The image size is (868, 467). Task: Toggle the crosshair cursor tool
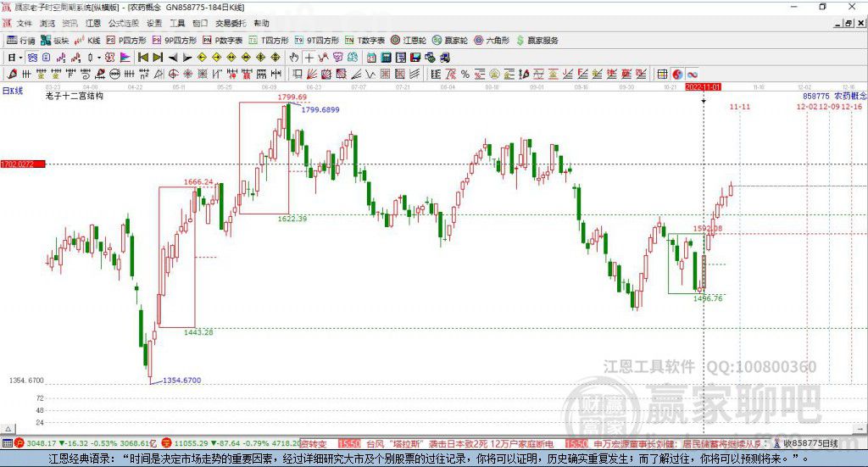(x=309, y=58)
